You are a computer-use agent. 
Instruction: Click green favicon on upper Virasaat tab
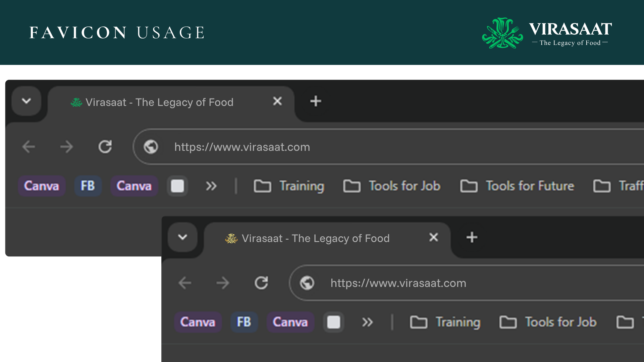pyautogui.click(x=76, y=102)
